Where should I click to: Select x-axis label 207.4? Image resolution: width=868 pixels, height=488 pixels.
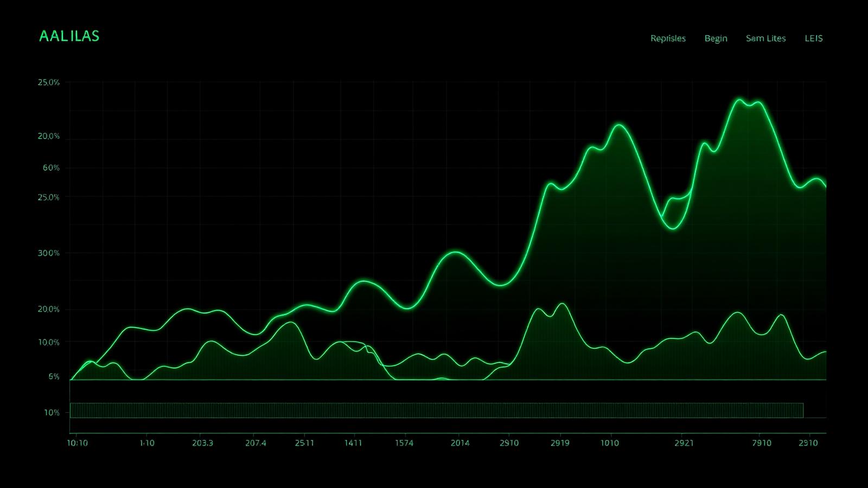click(256, 443)
